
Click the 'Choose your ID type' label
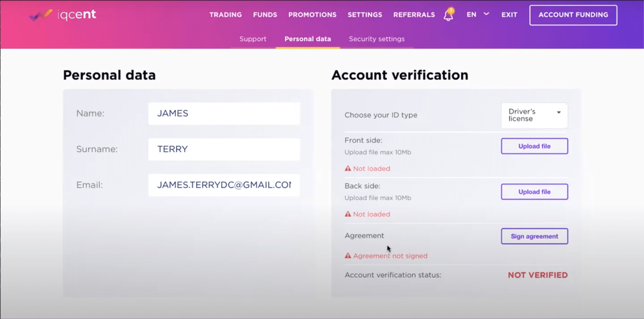pyautogui.click(x=381, y=115)
